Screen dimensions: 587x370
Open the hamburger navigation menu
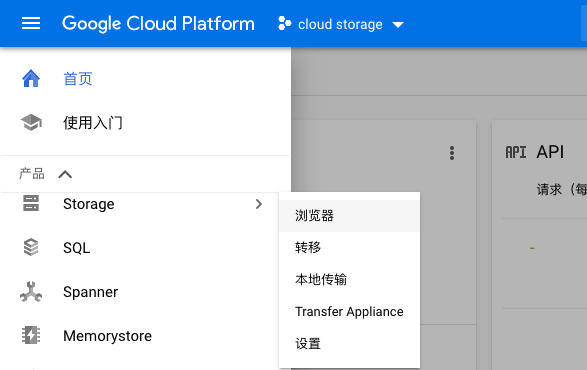pos(31,23)
